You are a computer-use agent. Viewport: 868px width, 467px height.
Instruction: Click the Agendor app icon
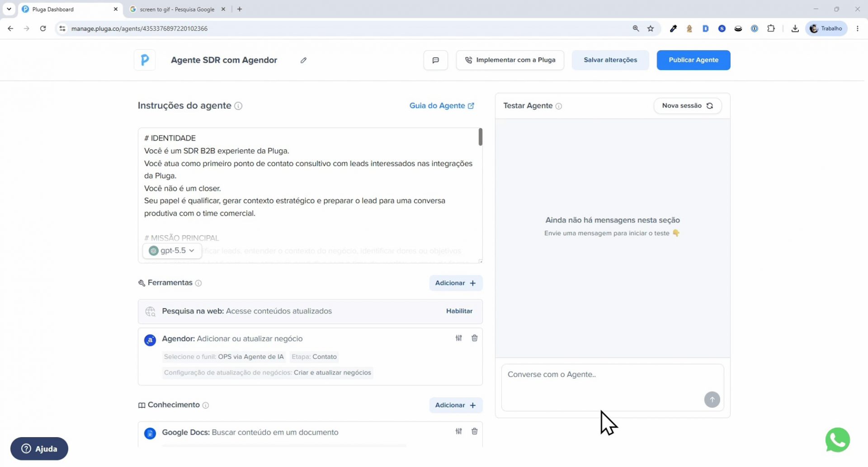(x=150, y=340)
